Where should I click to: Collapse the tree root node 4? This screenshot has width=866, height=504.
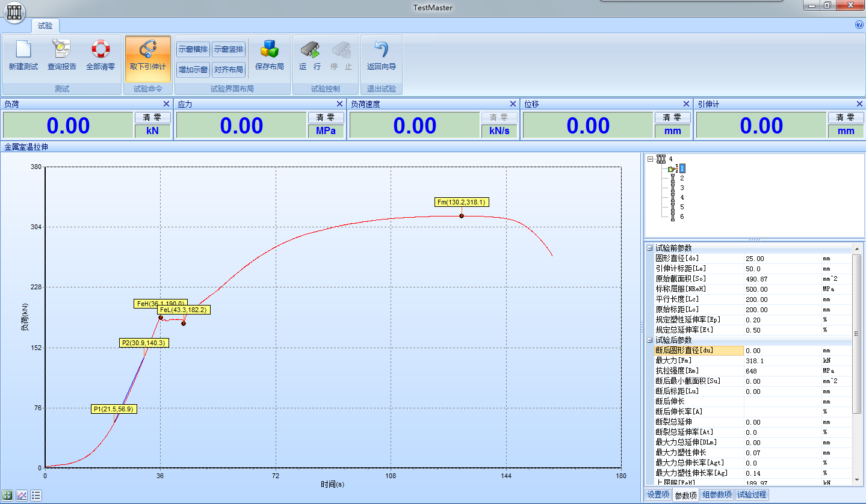point(650,159)
